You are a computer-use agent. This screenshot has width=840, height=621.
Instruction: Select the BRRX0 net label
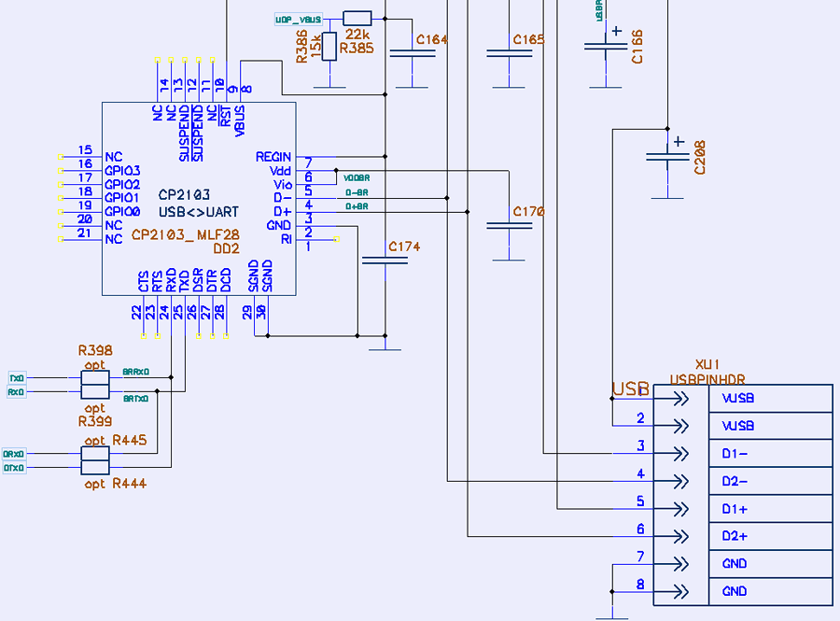point(135,372)
